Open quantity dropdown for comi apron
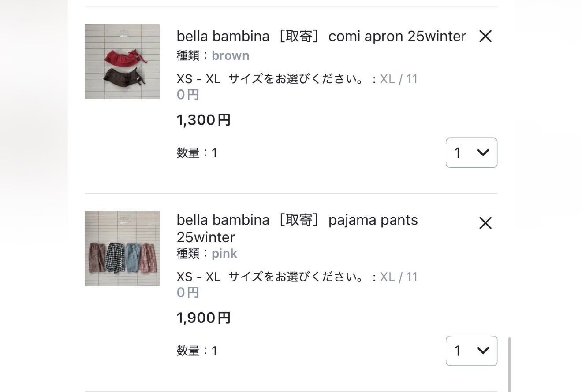This screenshot has height=392, width=582. (x=471, y=153)
